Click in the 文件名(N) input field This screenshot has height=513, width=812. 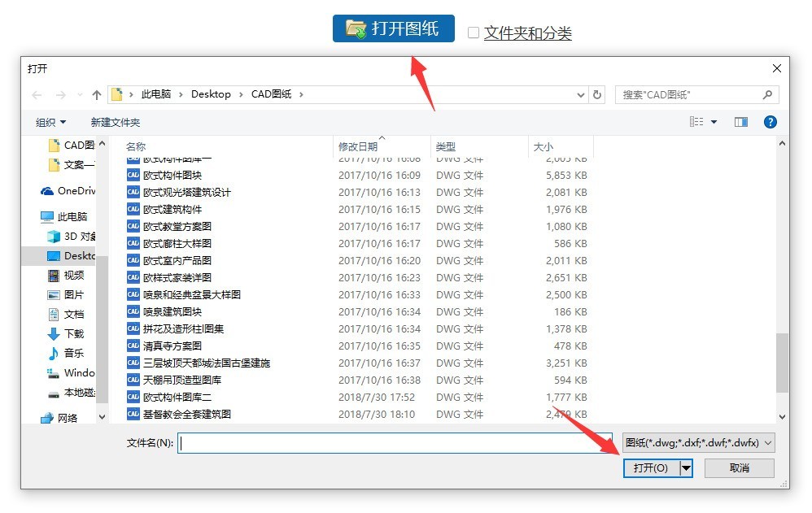[x=395, y=443]
